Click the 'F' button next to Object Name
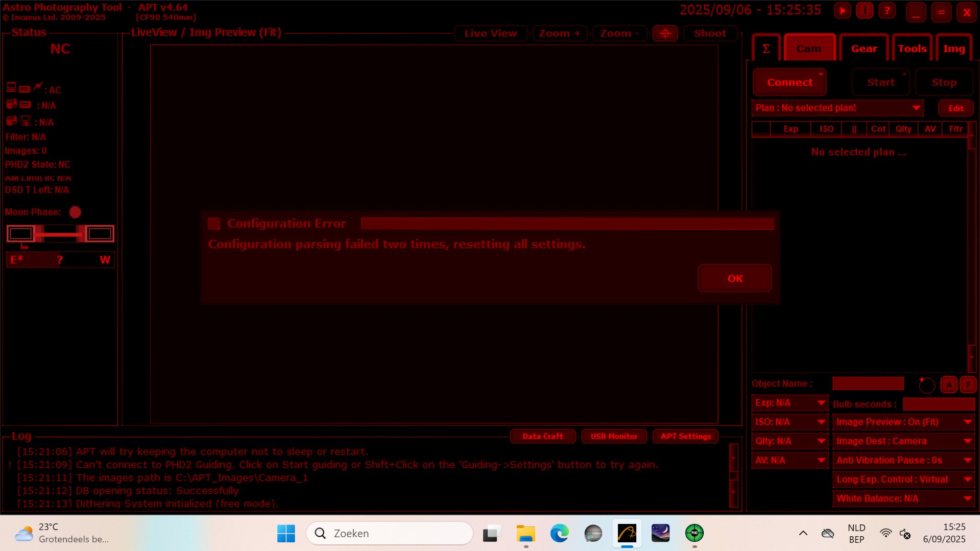This screenshot has width=980, height=551. point(968,385)
